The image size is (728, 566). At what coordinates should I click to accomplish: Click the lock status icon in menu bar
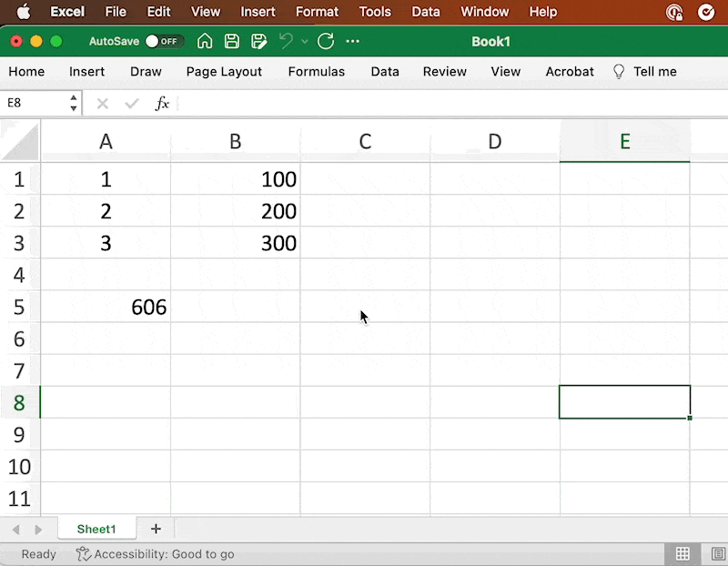(x=674, y=12)
